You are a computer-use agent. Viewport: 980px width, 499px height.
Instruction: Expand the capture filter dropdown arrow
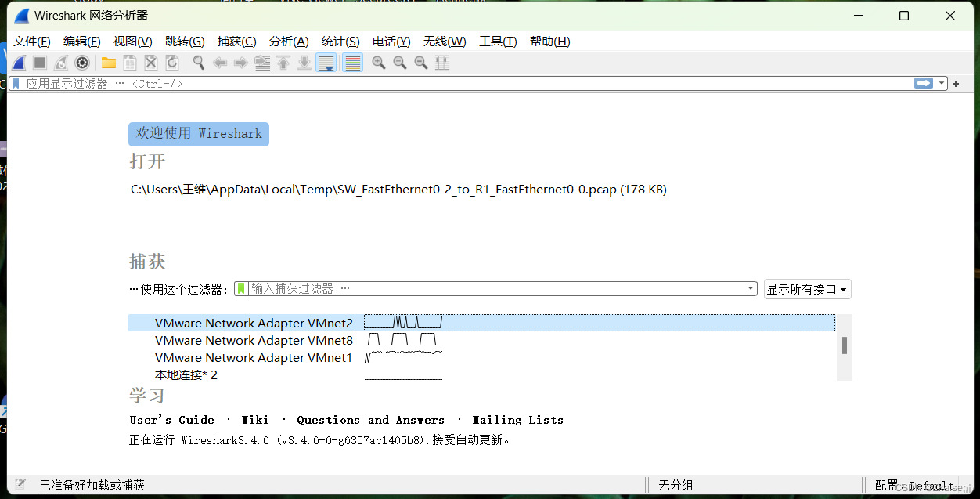pyautogui.click(x=752, y=289)
